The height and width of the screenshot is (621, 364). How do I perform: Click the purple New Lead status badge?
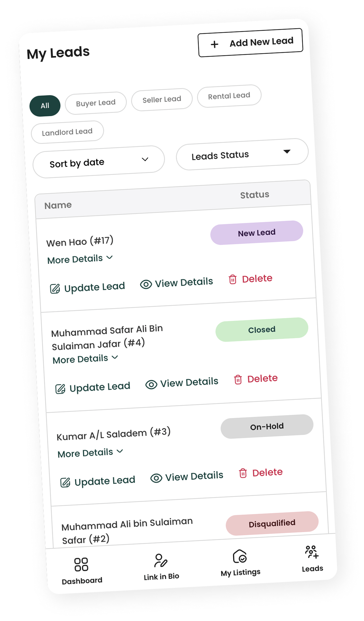click(x=257, y=233)
